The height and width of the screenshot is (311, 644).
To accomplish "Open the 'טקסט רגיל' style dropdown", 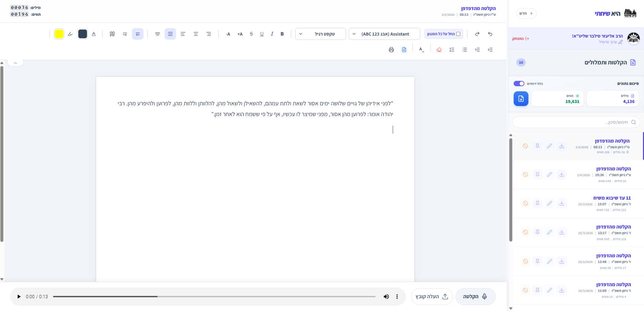I will tap(320, 34).
